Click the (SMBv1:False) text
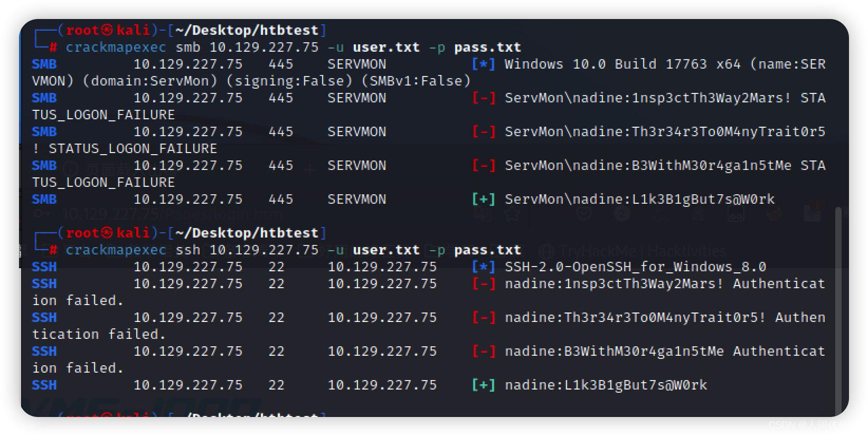 [x=416, y=81]
